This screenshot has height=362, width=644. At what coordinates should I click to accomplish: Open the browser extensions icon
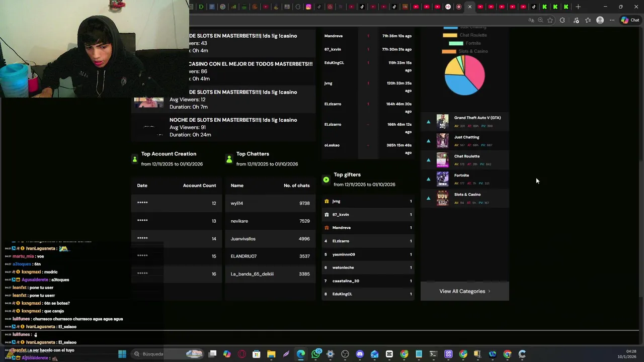point(562,20)
